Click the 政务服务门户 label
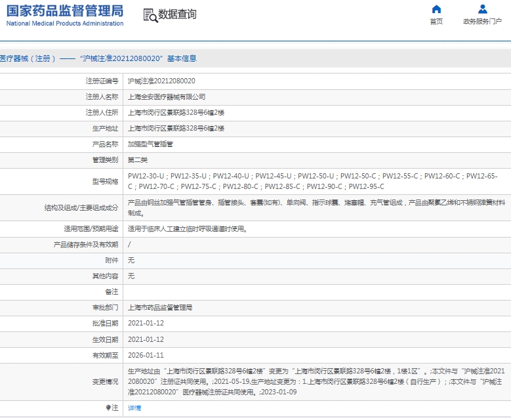 pyautogui.click(x=483, y=22)
